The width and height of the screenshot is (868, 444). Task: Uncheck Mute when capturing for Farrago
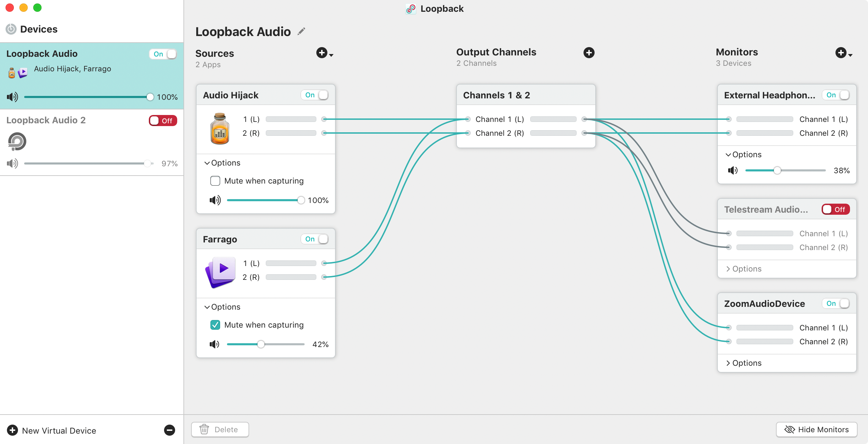215,325
